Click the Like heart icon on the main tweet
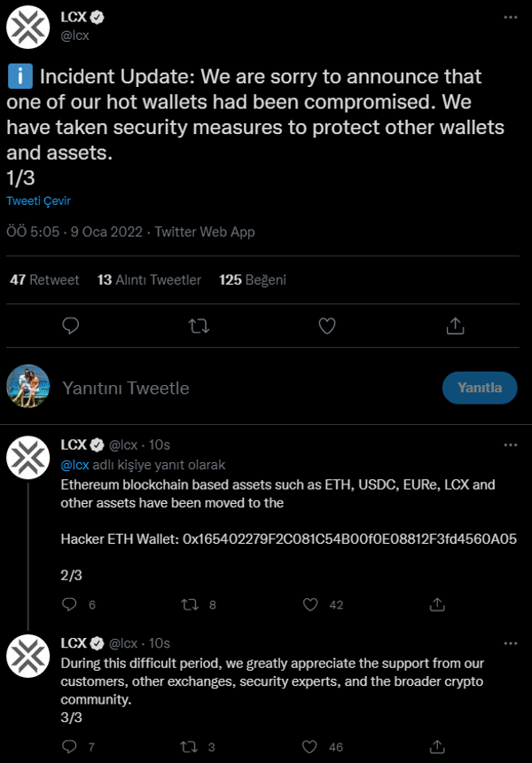Viewport: 532px width, 763px height. click(x=326, y=326)
